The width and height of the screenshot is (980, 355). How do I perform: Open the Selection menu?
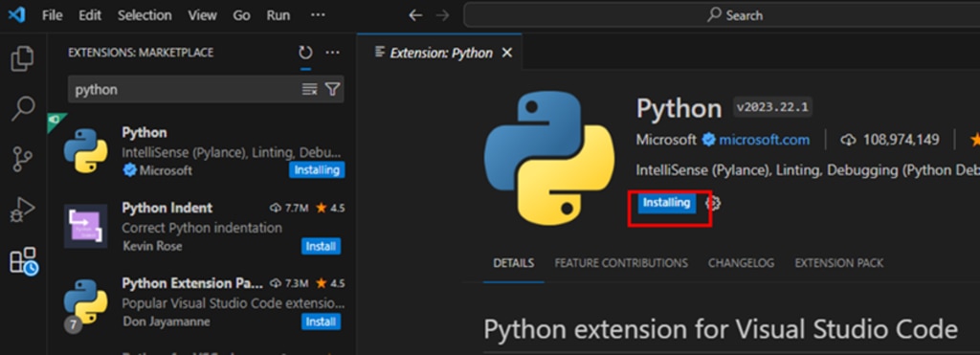pos(144,15)
